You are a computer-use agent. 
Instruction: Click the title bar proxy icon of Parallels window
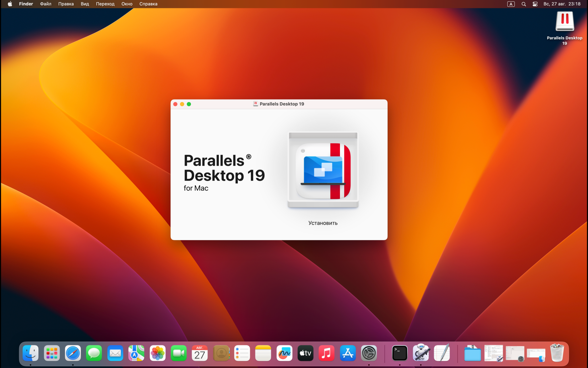tap(256, 104)
